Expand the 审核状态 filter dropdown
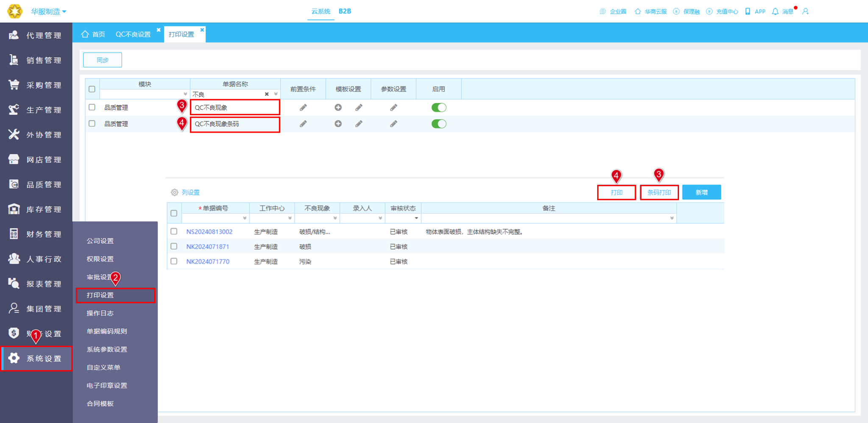The height and width of the screenshot is (423, 868). (x=417, y=218)
